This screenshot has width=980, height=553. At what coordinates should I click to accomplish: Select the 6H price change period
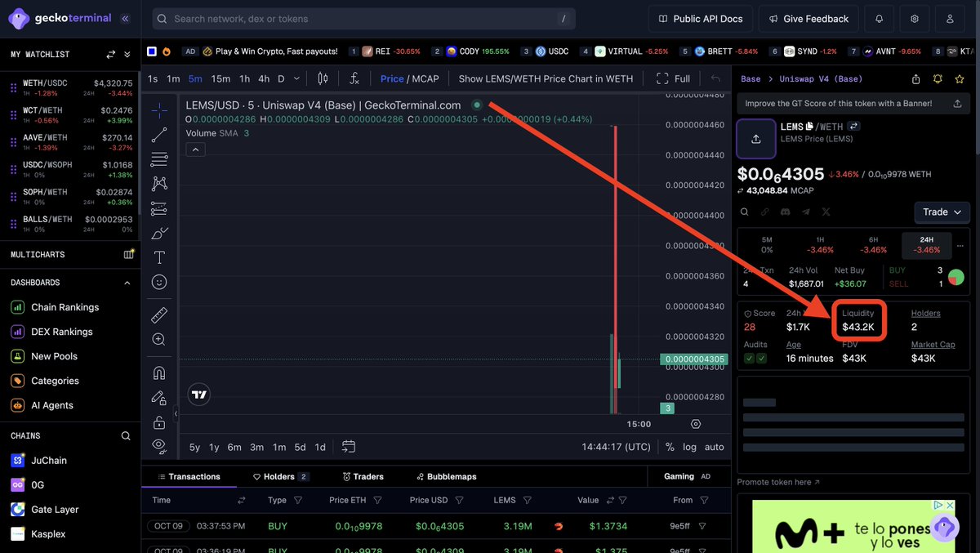pos(873,245)
